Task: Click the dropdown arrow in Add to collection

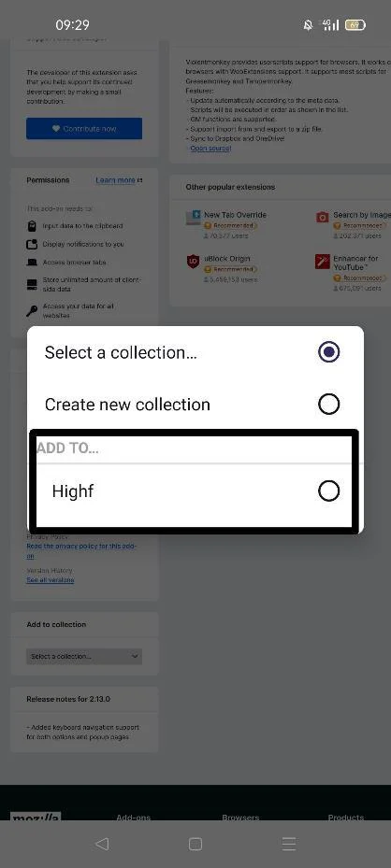Action: [x=135, y=657]
